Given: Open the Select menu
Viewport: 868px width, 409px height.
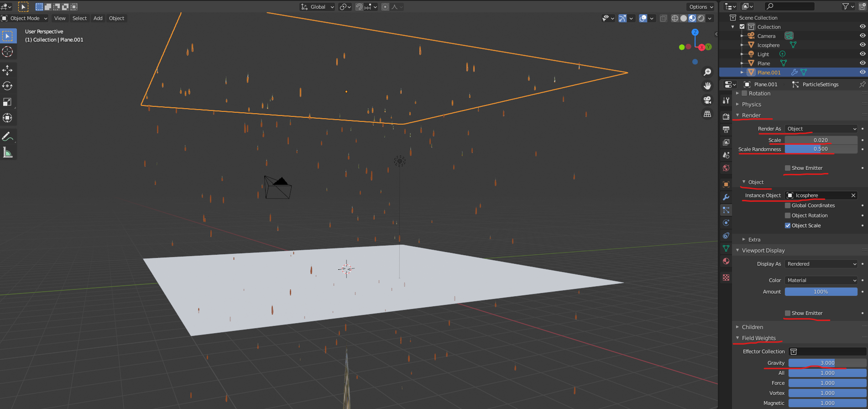Looking at the screenshot, I should pyautogui.click(x=79, y=18).
